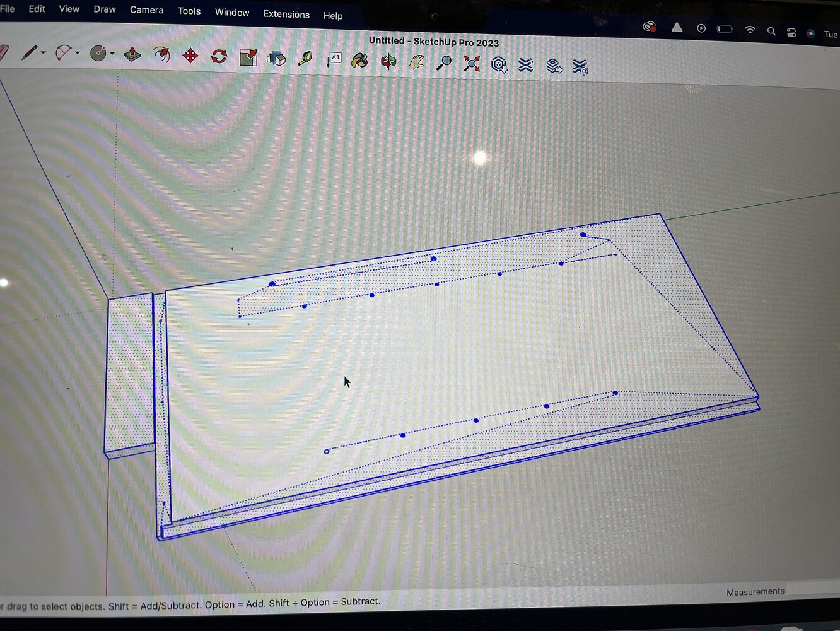This screenshot has width=840, height=631.
Task: Select the Rotate tool
Action: tap(218, 57)
